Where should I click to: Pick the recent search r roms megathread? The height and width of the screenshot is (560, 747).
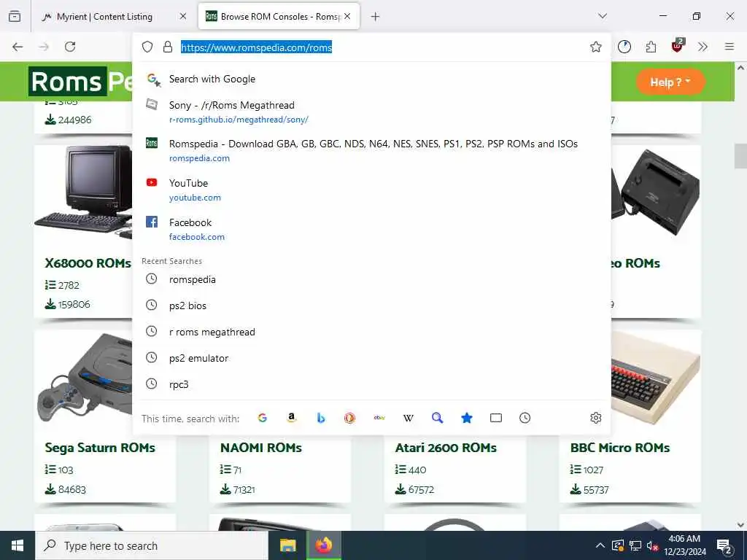point(371,332)
